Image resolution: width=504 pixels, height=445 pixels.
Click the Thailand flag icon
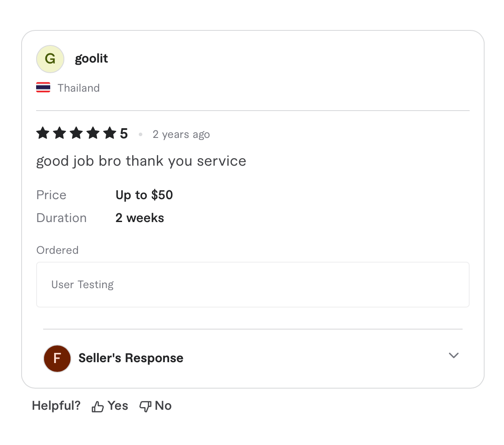pyautogui.click(x=44, y=87)
